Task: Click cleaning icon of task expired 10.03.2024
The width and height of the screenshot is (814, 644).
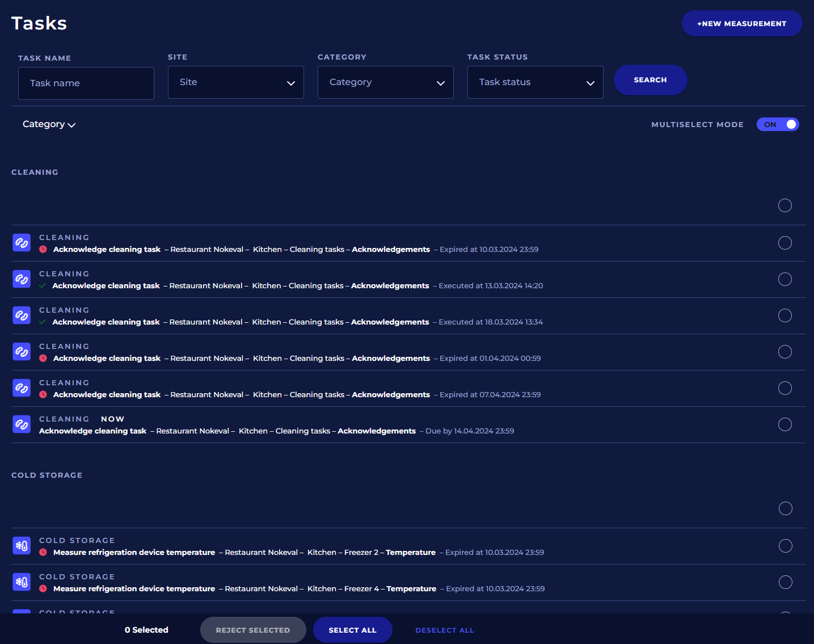Action: (22, 243)
